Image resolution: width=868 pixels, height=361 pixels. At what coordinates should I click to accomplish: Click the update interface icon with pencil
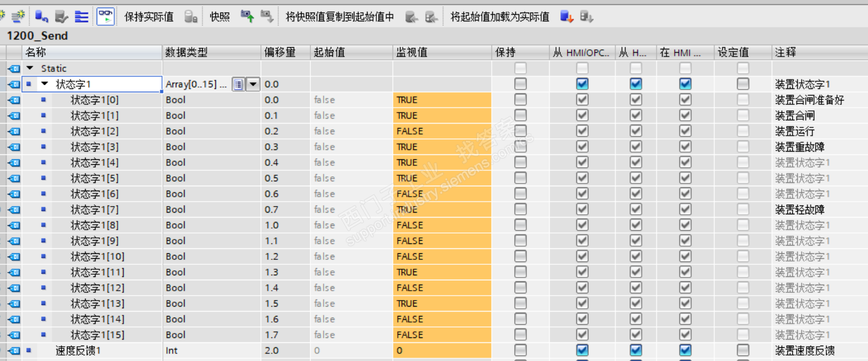click(62, 16)
